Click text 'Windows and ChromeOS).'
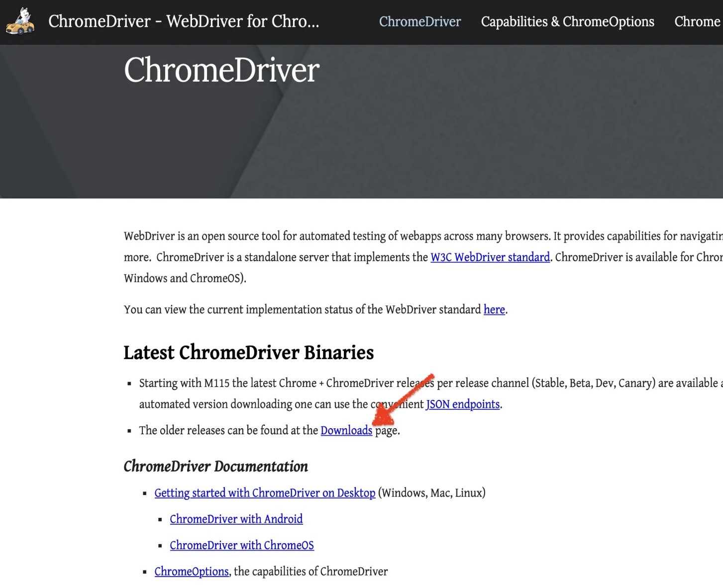 [x=185, y=278]
